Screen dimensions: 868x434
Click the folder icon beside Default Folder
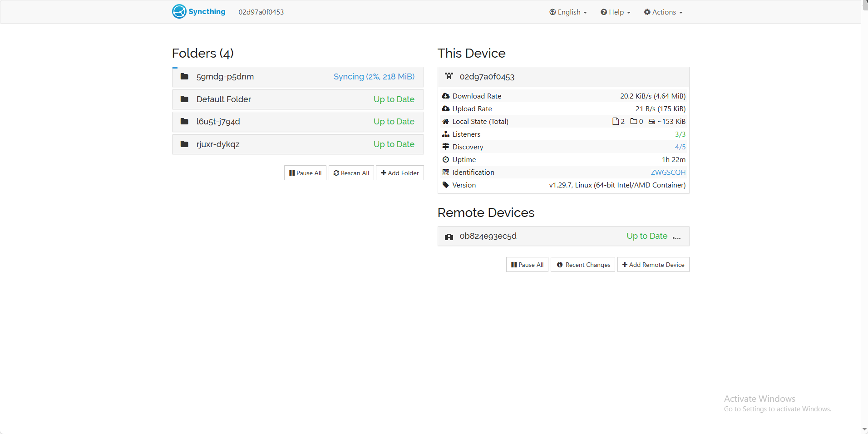(184, 99)
